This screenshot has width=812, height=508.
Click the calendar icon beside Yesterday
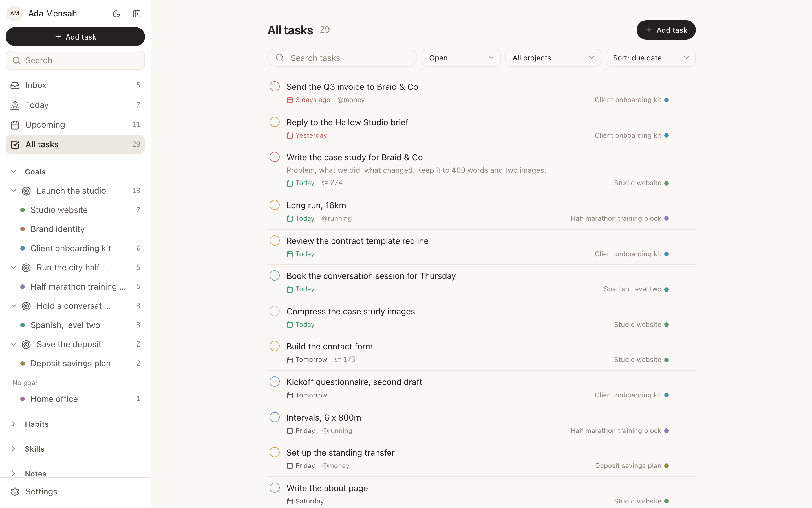click(290, 136)
